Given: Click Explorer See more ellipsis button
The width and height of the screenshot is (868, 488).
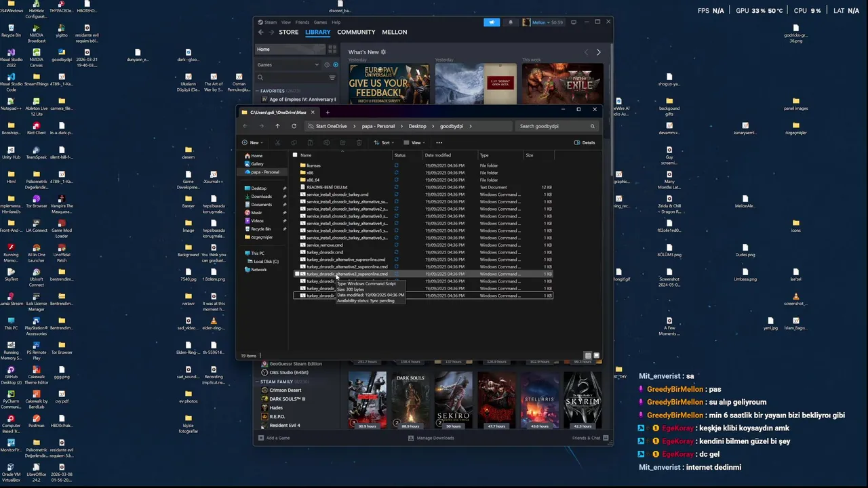Looking at the screenshot, I should tap(439, 142).
